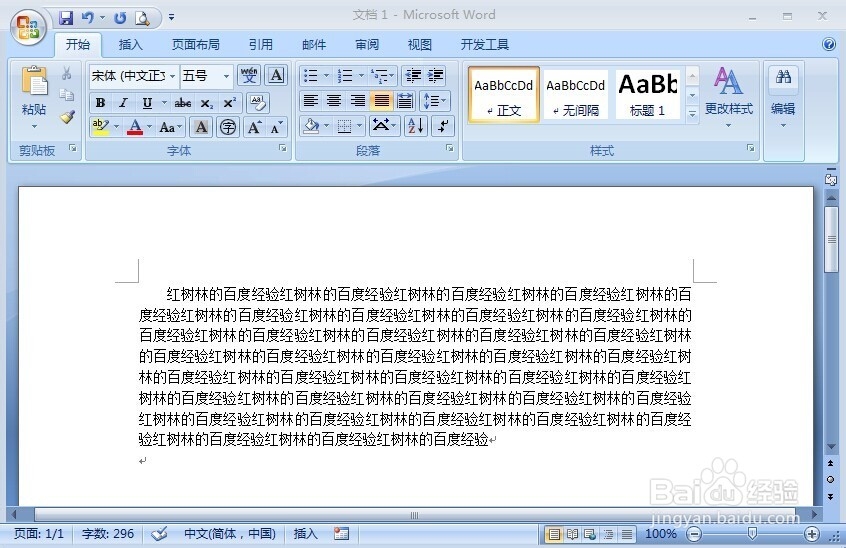The height and width of the screenshot is (548, 846).
Task: Align text right
Action: [x=358, y=101]
